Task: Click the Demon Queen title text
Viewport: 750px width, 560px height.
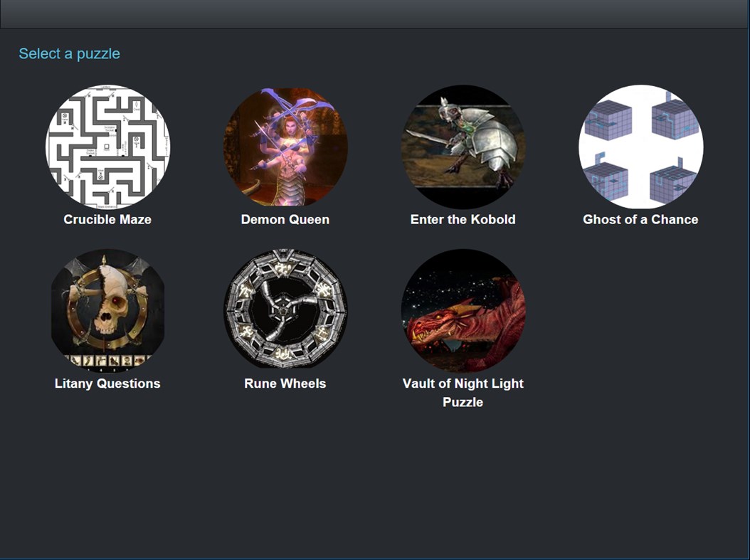Action: click(285, 219)
